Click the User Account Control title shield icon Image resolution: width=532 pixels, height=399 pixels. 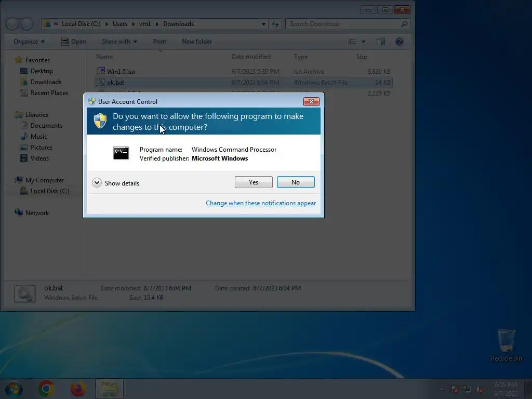click(x=91, y=101)
